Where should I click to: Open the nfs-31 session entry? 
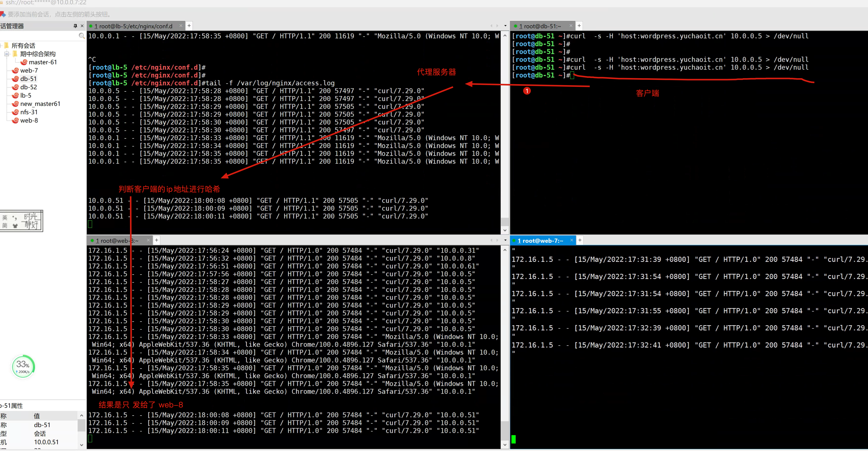(29, 112)
